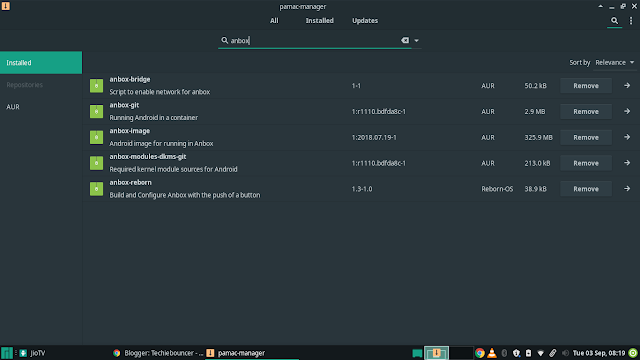Screen dimensions: 640x360
Task: Click the green session logout icon
Action: [633, 353]
